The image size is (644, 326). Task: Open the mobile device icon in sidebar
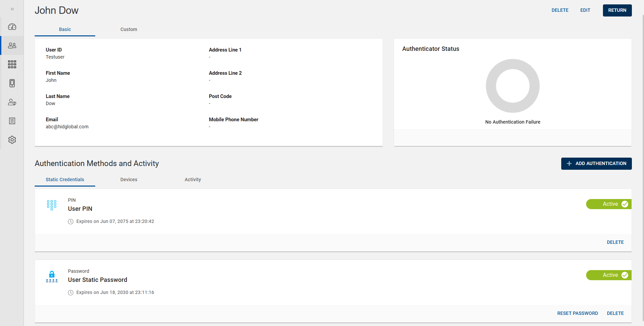click(x=12, y=83)
